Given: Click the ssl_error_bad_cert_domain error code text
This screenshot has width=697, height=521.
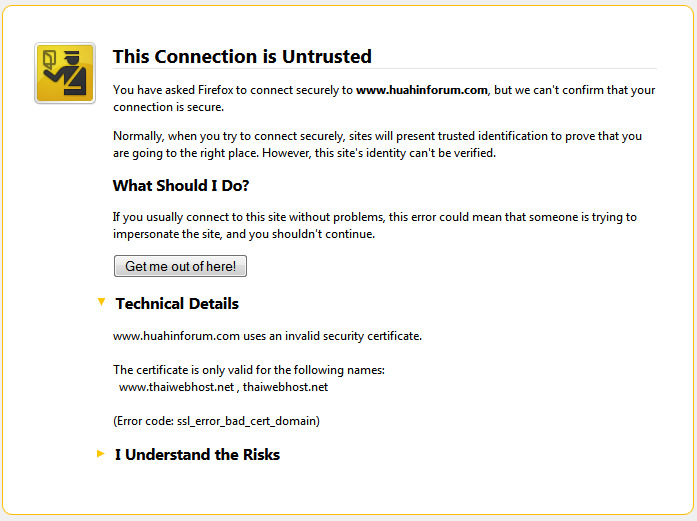Looking at the screenshot, I should click(x=247, y=421).
